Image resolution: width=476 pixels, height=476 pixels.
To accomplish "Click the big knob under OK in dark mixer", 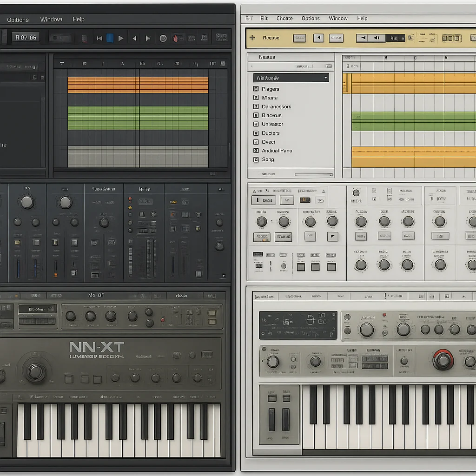I will click(x=27, y=202).
